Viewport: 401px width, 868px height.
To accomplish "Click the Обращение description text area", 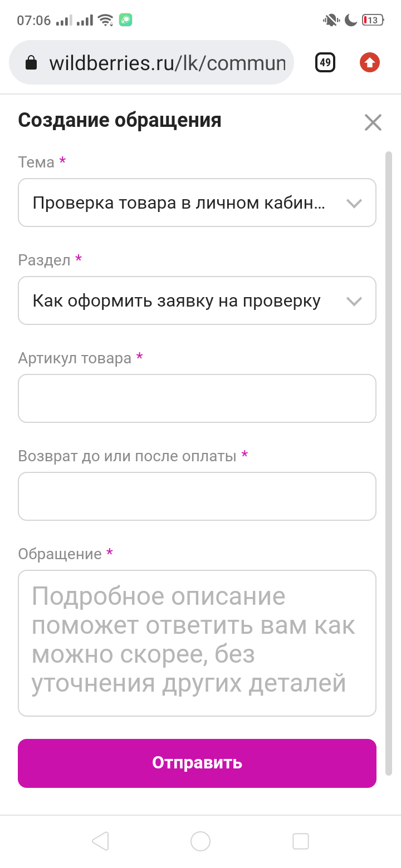I will (x=197, y=643).
